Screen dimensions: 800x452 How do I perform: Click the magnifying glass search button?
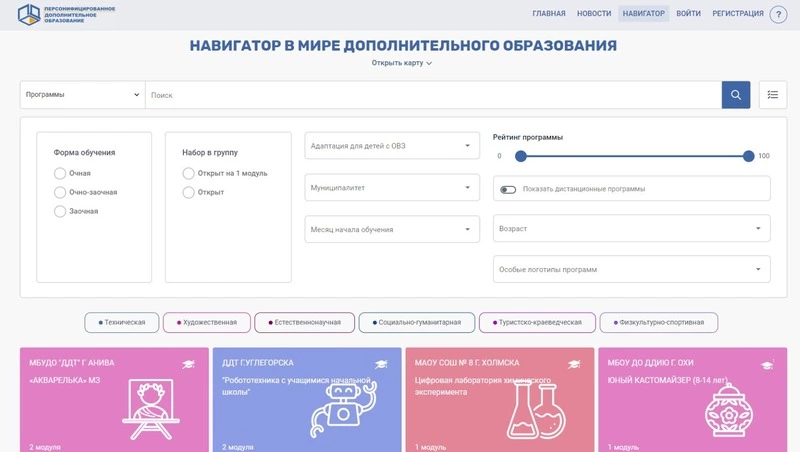click(x=736, y=95)
